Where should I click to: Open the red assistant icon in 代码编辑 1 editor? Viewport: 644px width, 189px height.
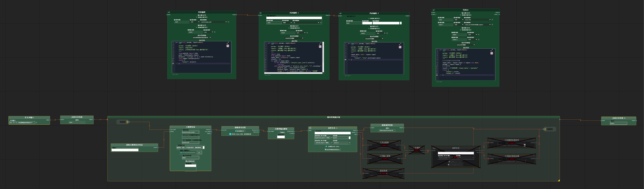coord(320,47)
